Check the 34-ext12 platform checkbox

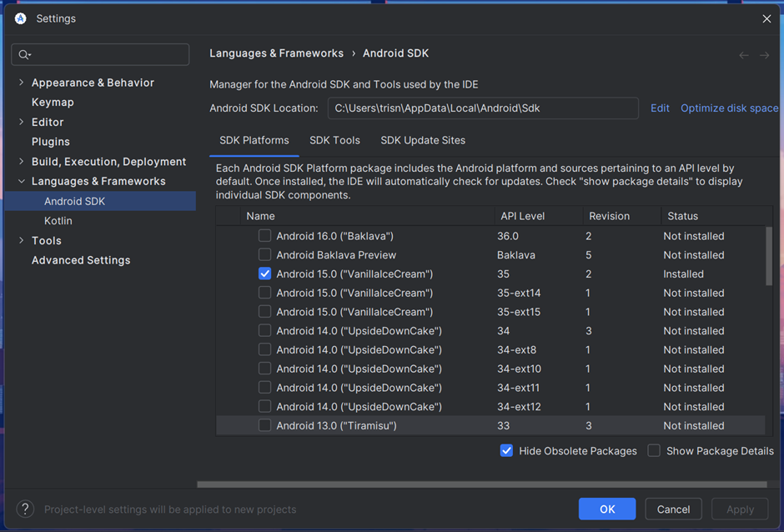coord(264,406)
